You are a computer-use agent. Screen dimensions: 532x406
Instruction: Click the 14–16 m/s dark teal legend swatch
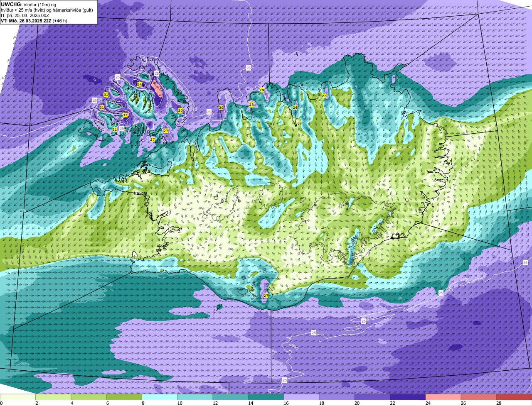coord(266,397)
